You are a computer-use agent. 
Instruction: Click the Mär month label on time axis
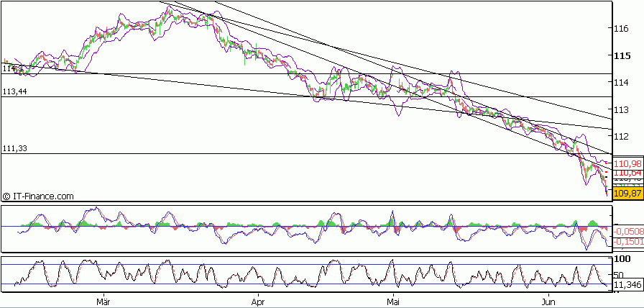(x=103, y=302)
